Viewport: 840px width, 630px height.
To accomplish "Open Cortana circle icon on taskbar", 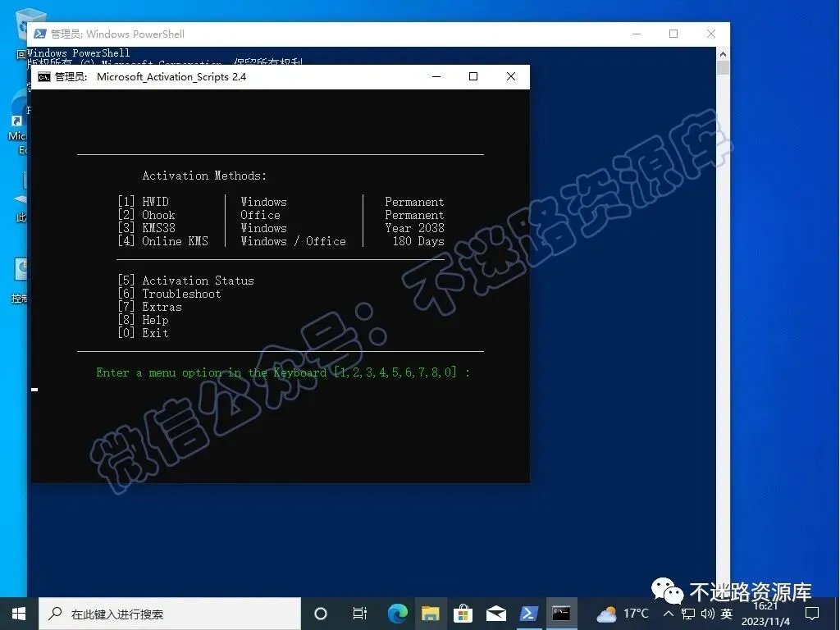I will (x=321, y=614).
